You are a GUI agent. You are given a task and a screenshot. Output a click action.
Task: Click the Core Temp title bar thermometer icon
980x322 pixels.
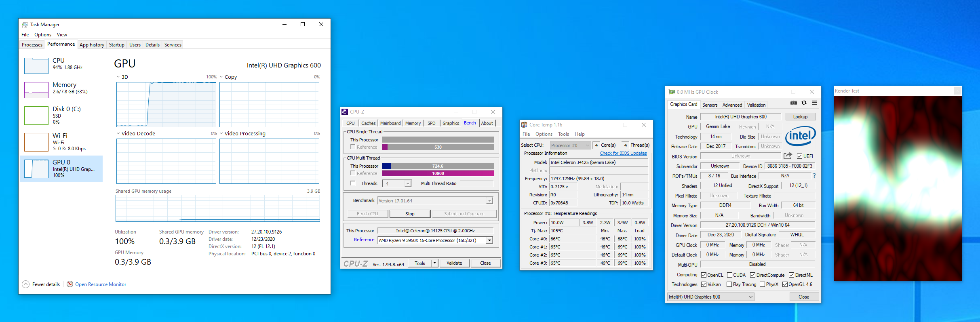coord(524,125)
